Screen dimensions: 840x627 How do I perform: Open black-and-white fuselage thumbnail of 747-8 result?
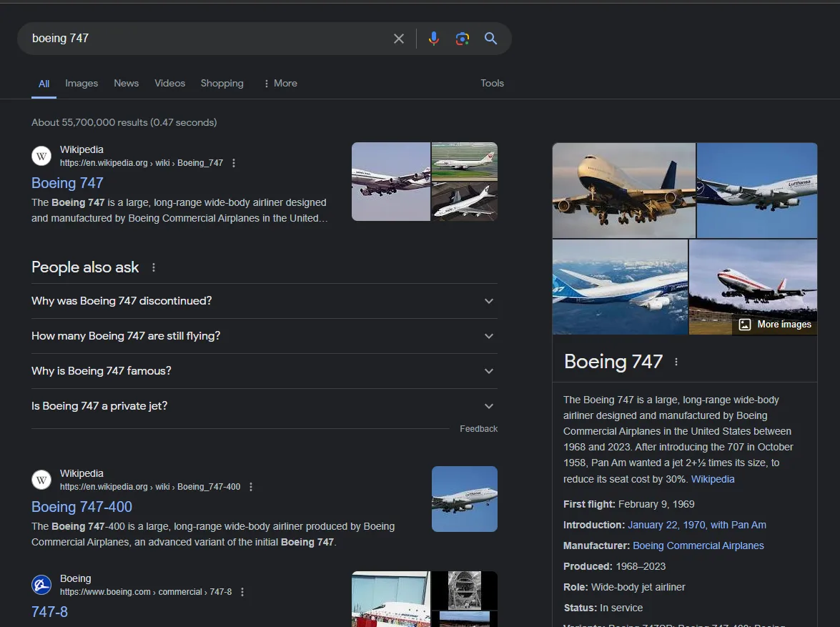pyautogui.click(x=465, y=591)
